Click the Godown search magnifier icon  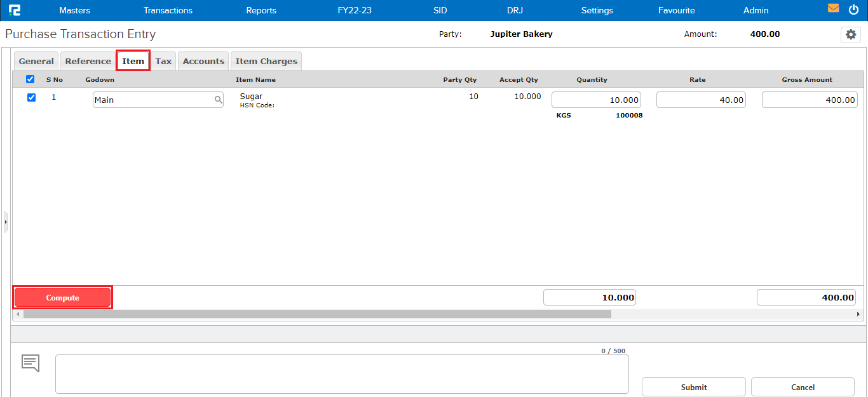click(x=219, y=100)
